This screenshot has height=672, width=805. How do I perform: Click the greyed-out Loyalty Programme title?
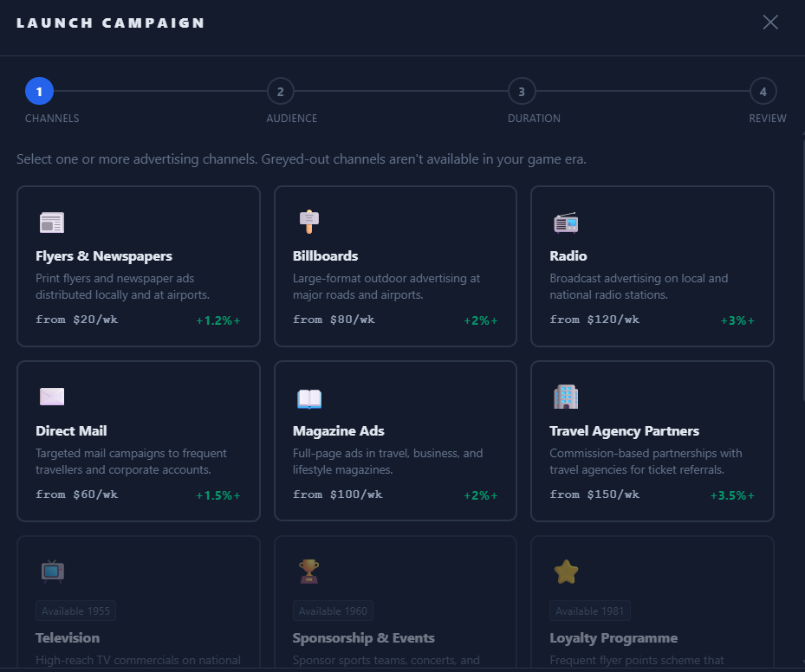click(613, 637)
